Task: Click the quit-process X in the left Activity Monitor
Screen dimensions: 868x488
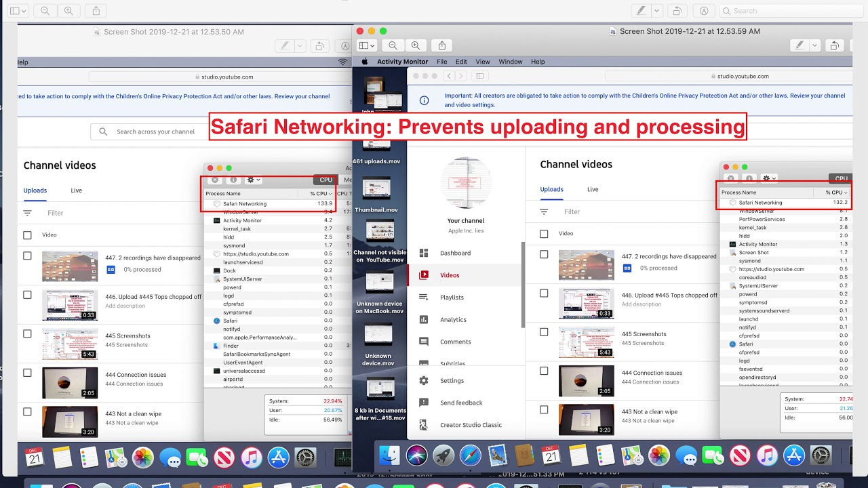Action: coord(214,180)
